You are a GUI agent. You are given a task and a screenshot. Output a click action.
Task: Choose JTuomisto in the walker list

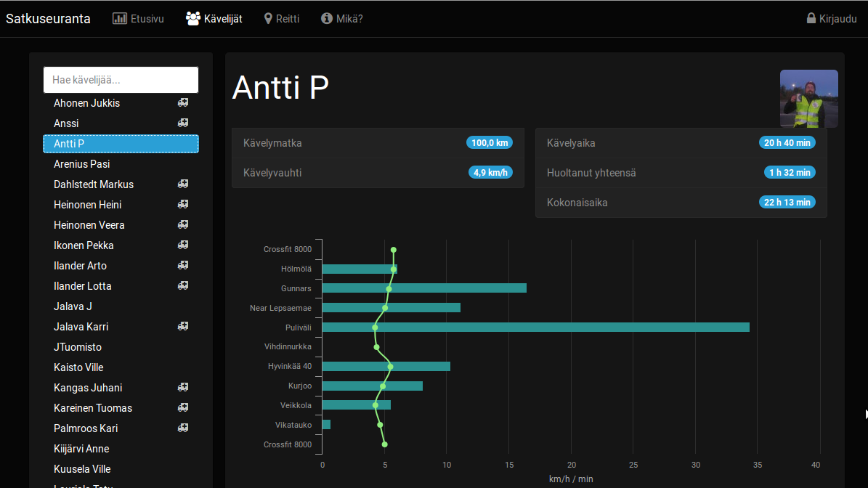tap(78, 347)
